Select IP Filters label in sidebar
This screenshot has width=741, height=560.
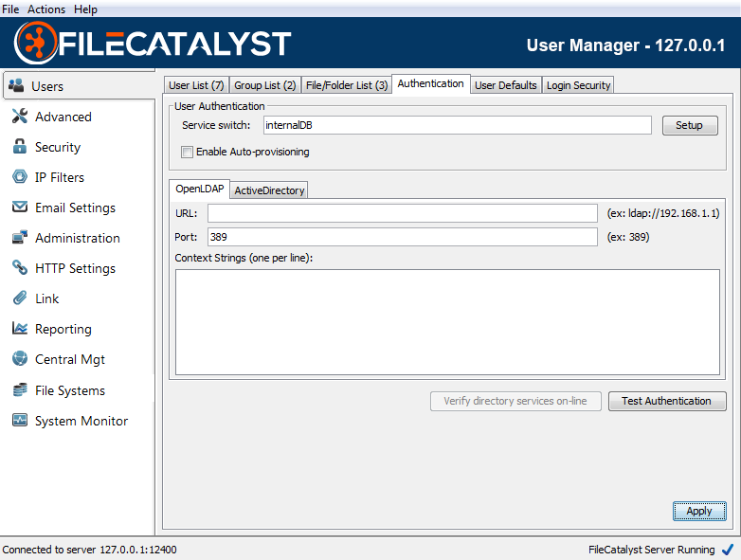click(60, 177)
